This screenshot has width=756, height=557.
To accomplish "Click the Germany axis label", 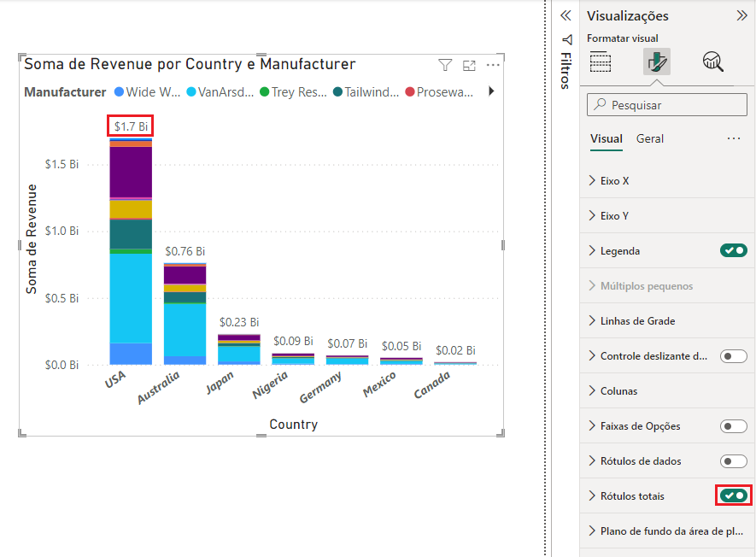I will point(320,387).
